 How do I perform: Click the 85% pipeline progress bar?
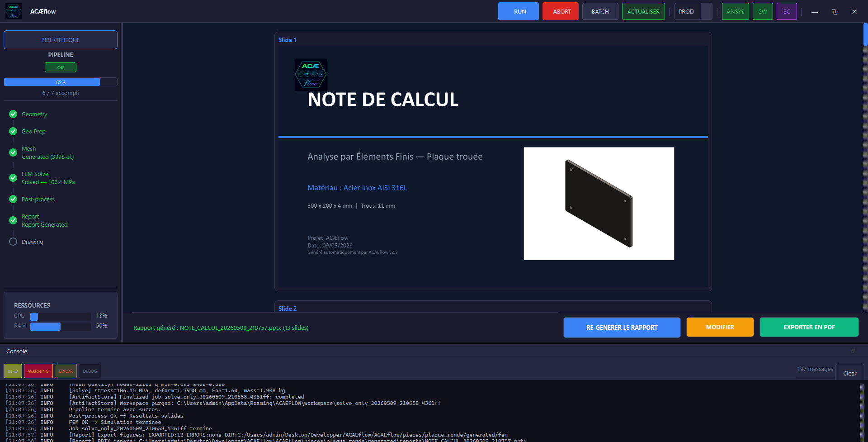pyautogui.click(x=61, y=82)
